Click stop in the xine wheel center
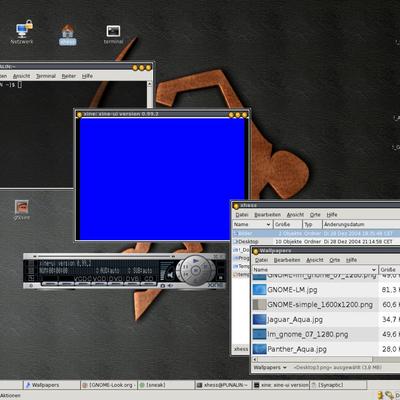 click(x=196, y=270)
